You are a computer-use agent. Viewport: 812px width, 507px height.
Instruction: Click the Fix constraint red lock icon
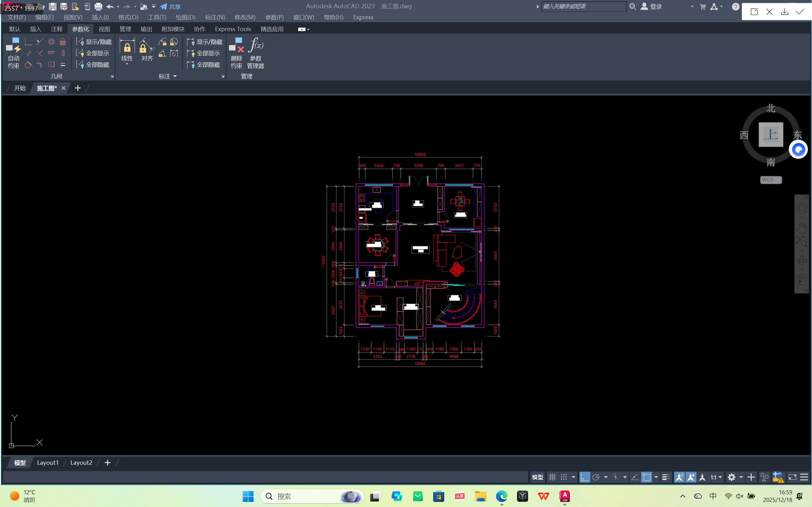tap(63, 42)
